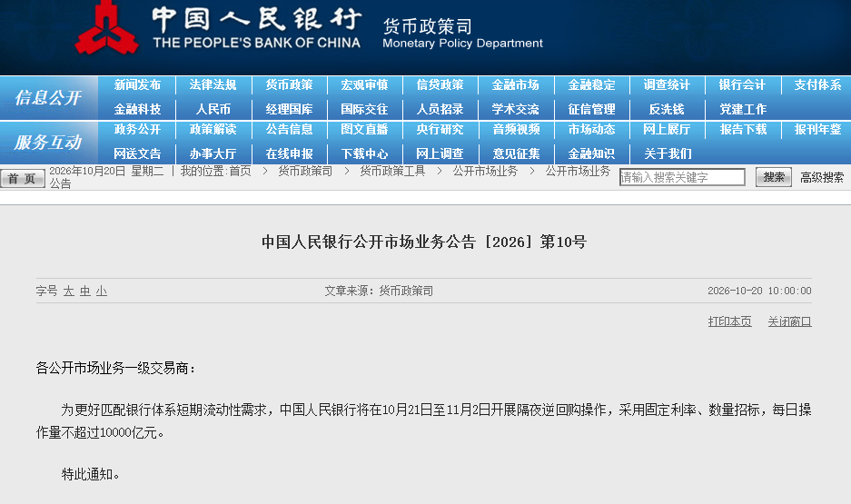Open 法律法规 menu item

coord(213,85)
